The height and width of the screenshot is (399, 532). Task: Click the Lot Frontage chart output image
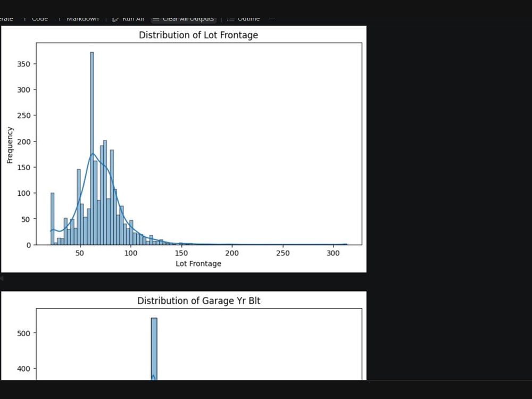pos(184,149)
